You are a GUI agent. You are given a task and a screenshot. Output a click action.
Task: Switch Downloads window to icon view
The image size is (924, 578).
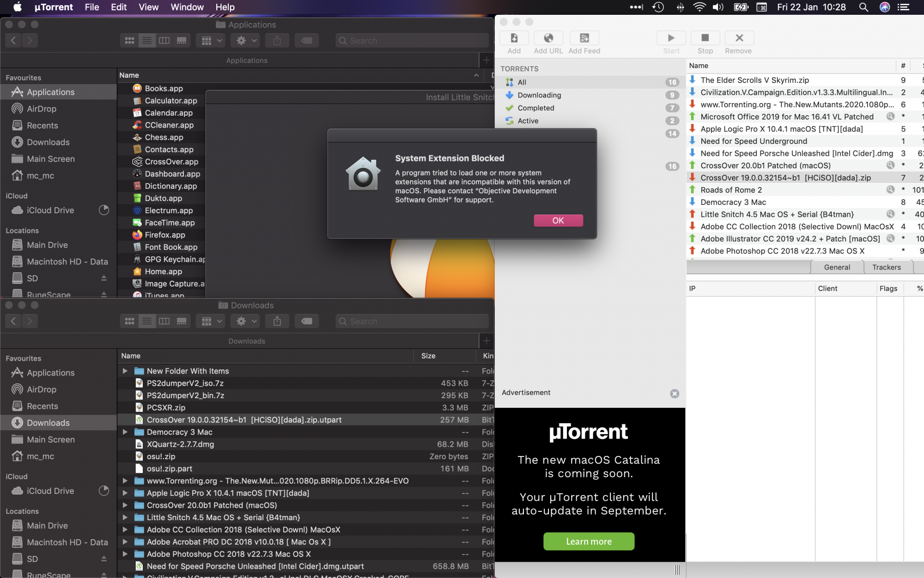click(x=129, y=321)
